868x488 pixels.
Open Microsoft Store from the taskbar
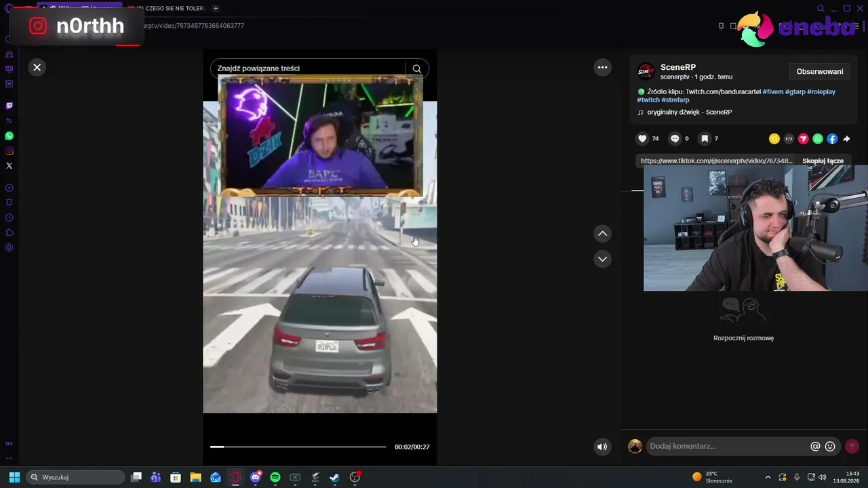176,477
